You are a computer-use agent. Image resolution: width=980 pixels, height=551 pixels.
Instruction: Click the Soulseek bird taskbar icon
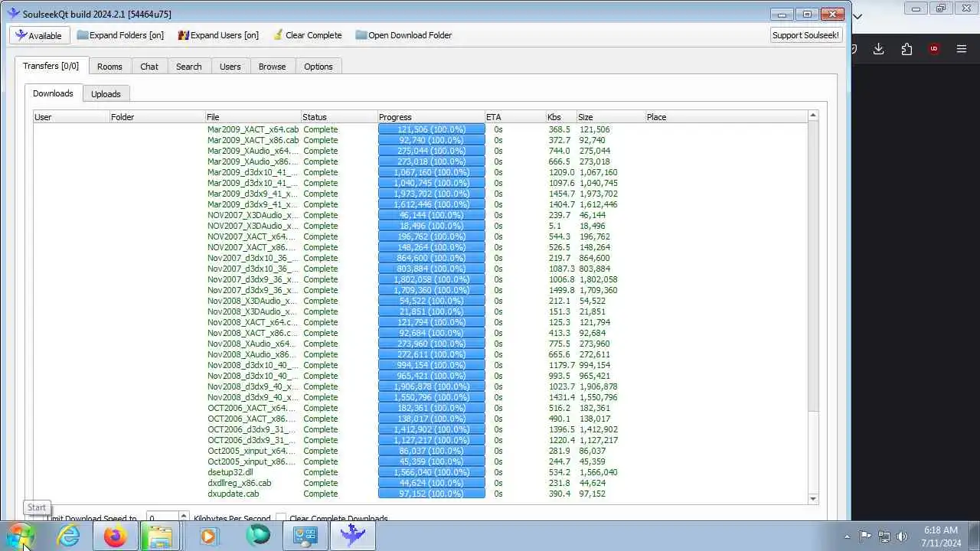[353, 536]
